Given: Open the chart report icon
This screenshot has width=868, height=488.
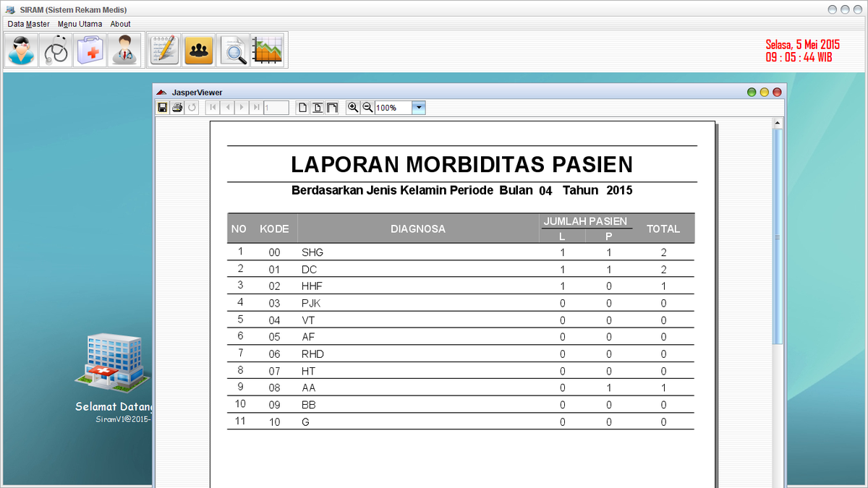Looking at the screenshot, I should (268, 50).
